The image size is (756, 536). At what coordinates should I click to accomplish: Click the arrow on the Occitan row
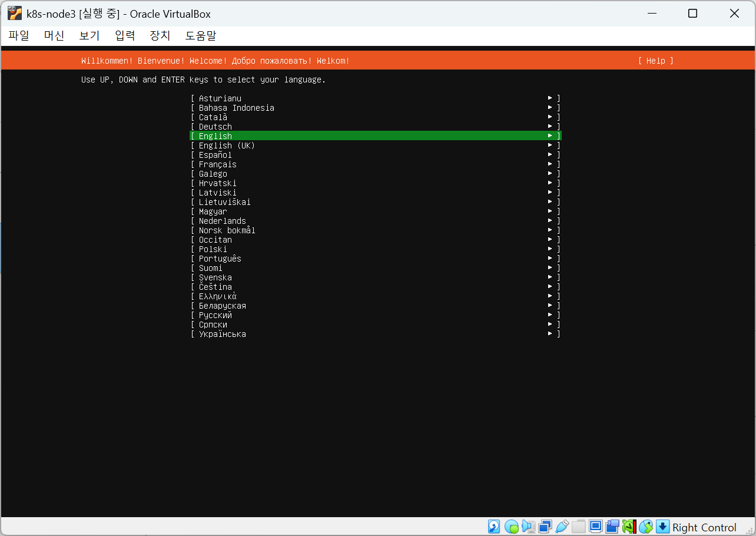(550, 240)
